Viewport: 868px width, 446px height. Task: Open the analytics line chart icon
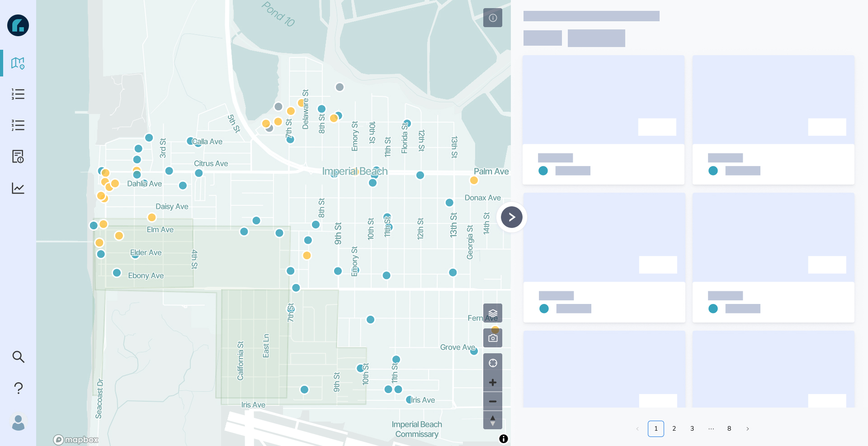click(x=18, y=188)
